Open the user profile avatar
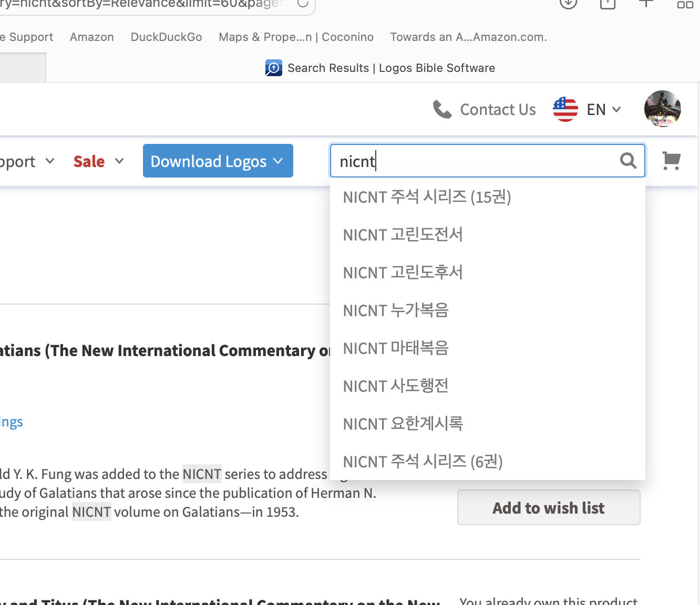Screen dimensions: 700x605 click(662, 109)
